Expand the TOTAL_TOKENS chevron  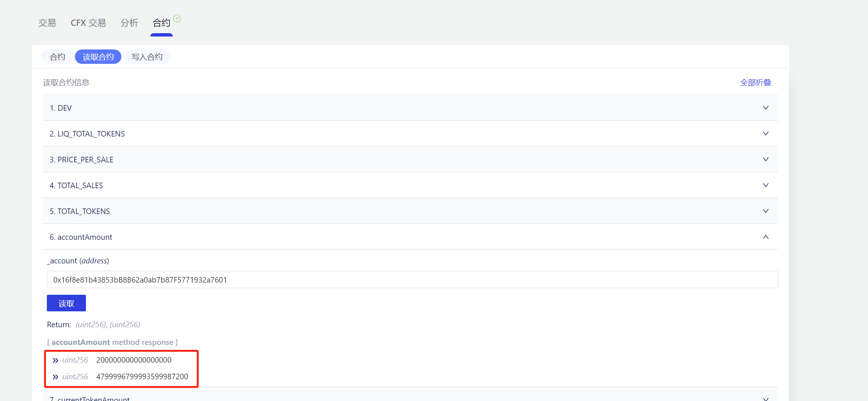click(x=766, y=211)
